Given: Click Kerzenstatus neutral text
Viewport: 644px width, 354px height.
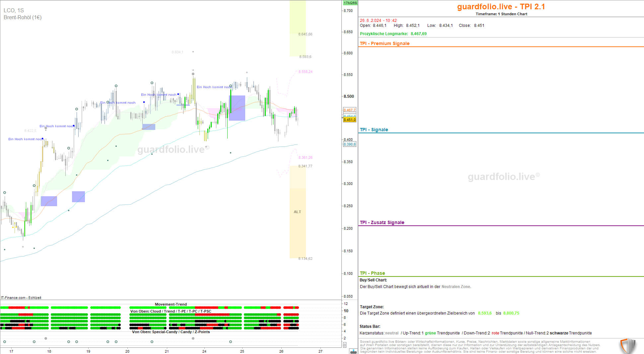Looking at the screenshot, I should (392, 333).
